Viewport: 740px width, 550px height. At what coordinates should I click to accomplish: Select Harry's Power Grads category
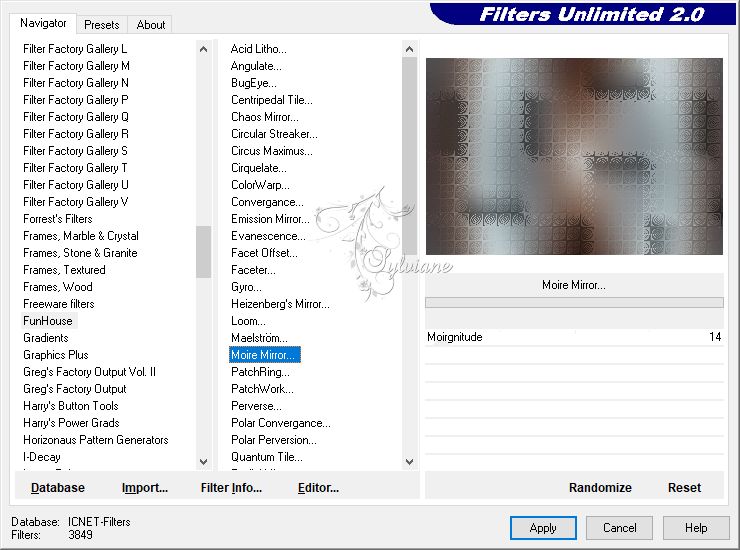(71, 423)
